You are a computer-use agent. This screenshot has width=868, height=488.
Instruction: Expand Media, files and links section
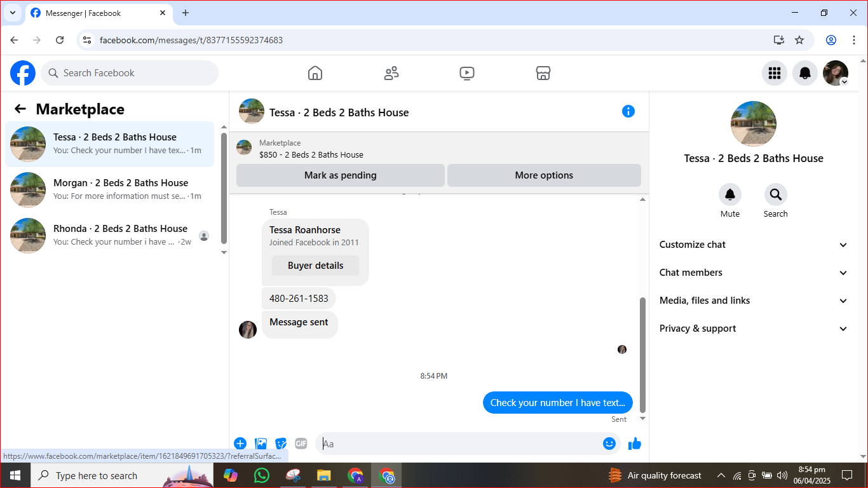754,301
